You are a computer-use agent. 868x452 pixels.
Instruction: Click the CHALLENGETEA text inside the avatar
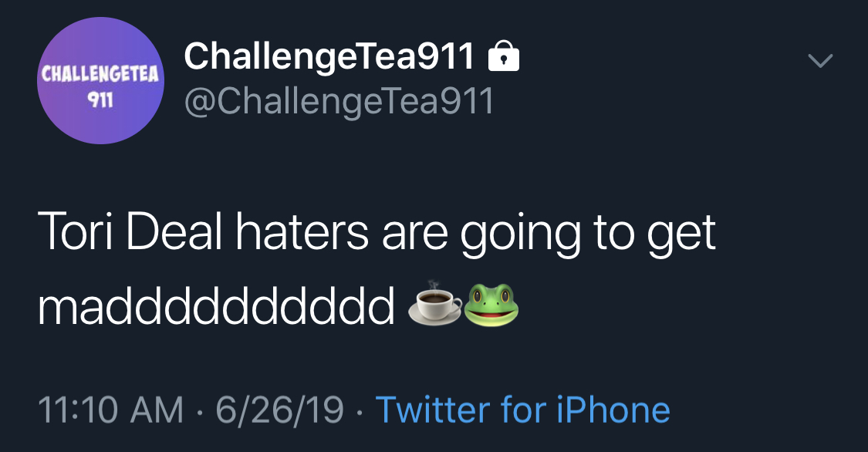pos(100,73)
